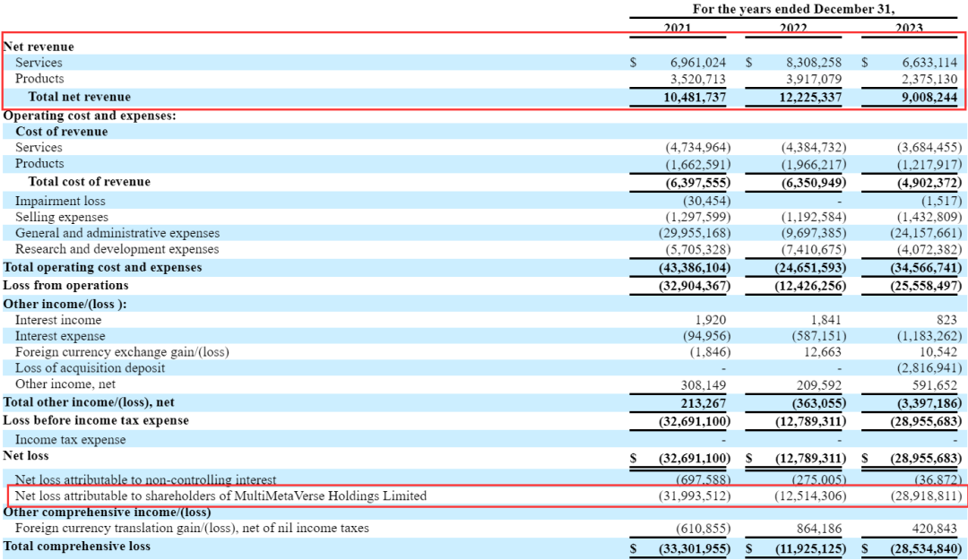
Task: Select the 2022 Total operating cost and expenses
Action: (x=810, y=268)
